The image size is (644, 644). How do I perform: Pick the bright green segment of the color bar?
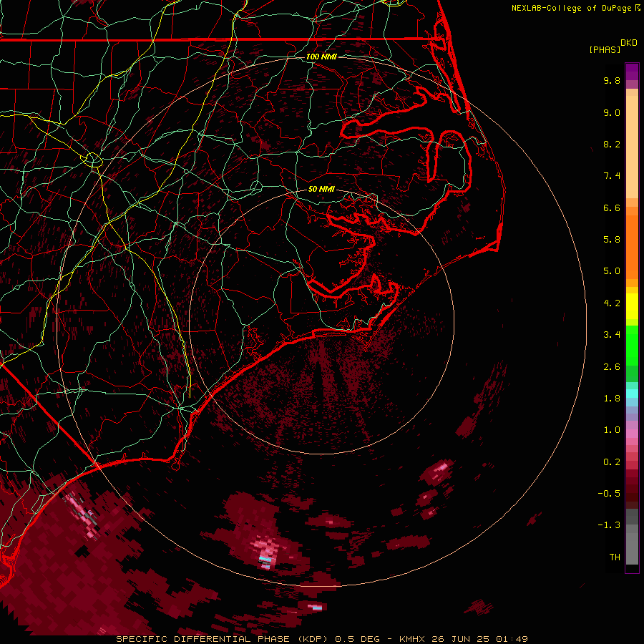coord(632,345)
